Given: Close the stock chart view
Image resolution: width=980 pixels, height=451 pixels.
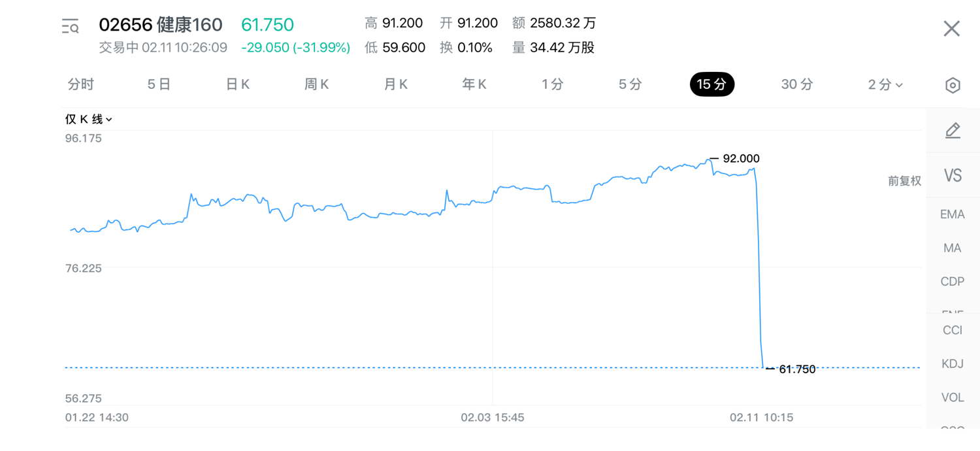Looking at the screenshot, I should (x=951, y=29).
